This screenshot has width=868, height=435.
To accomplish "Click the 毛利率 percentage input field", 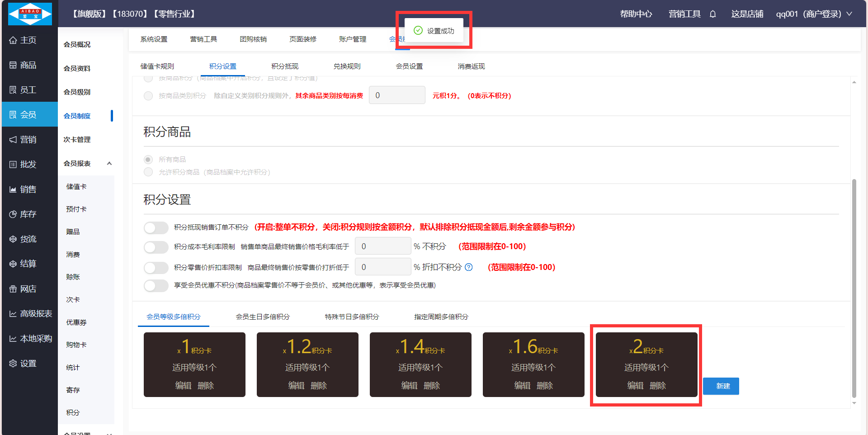I will pyautogui.click(x=383, y=246).
